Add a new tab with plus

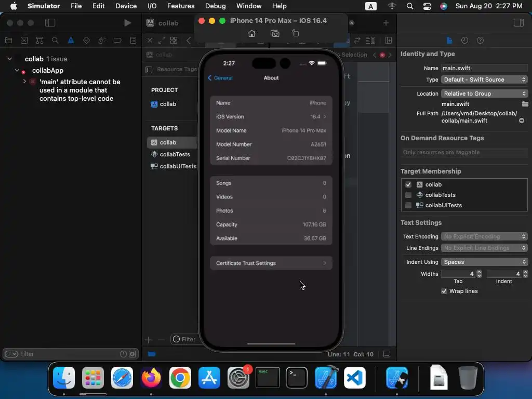click(386, 23)
